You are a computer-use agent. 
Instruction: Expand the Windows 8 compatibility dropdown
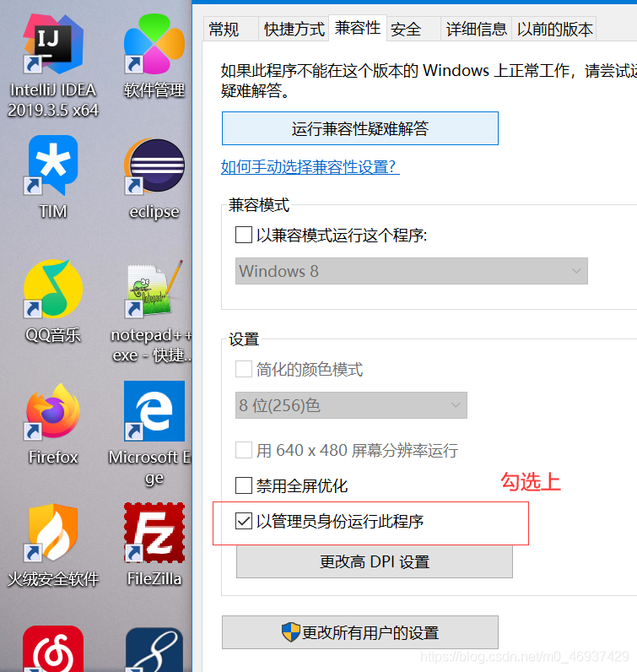tap(411, 271)
